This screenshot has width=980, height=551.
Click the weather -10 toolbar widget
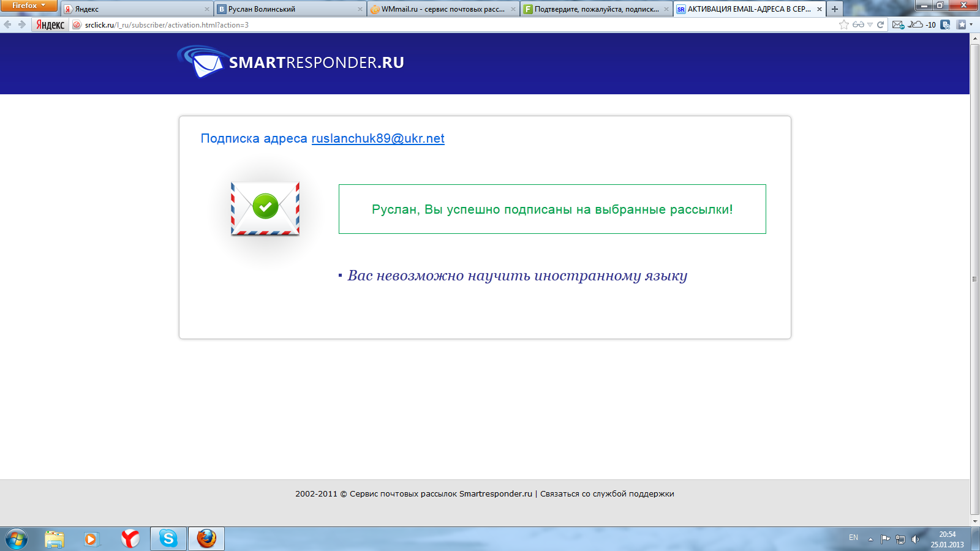point(922,24)
